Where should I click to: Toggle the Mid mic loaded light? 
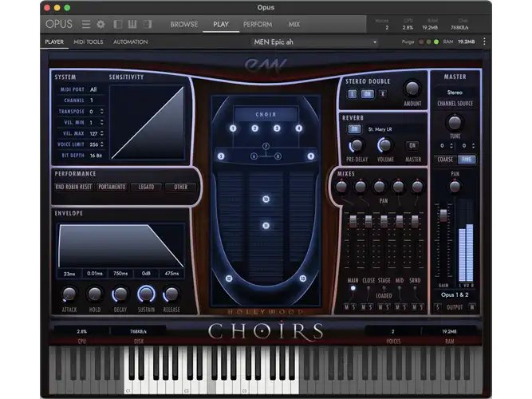pos(400,288)
